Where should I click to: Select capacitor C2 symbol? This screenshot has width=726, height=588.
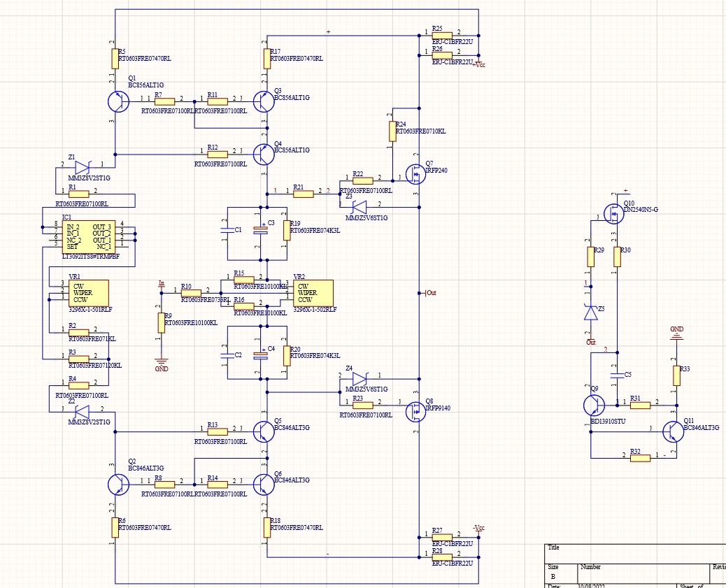tap(227, 356)
